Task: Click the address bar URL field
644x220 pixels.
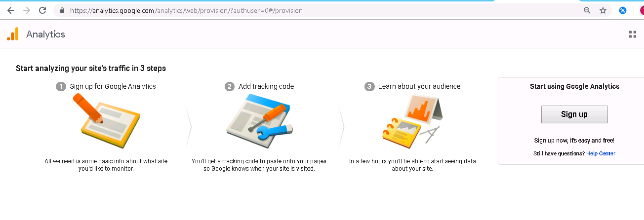Action: click(x=316, y=10)
